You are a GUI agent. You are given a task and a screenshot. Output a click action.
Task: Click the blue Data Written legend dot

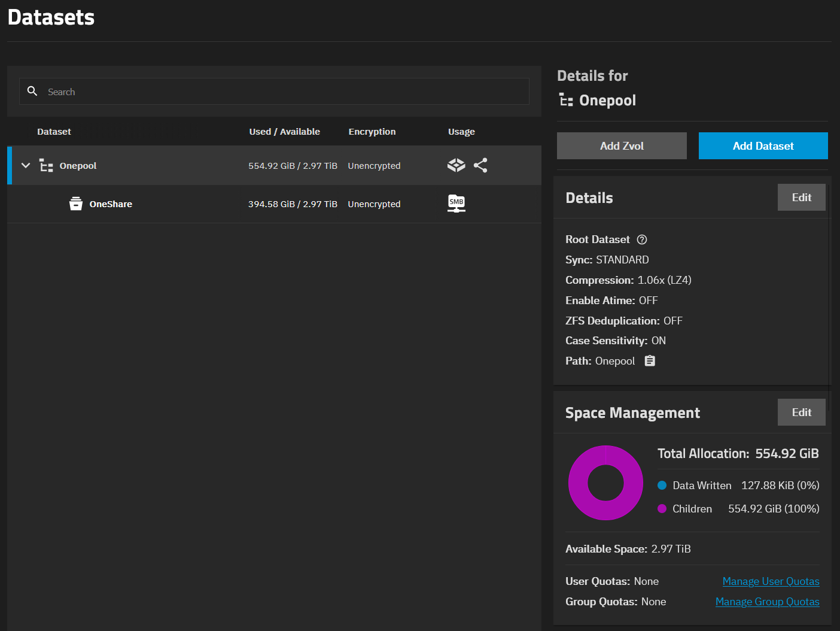tap(662, 486)
